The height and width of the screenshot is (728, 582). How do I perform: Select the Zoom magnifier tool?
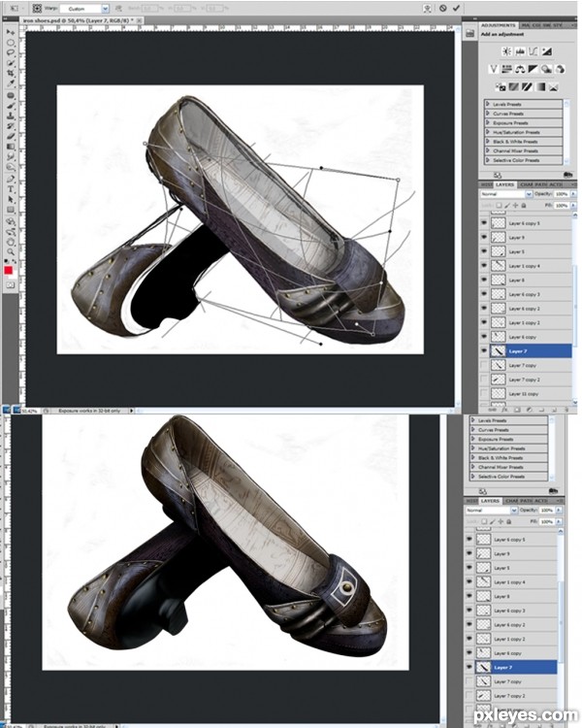click(x=11, y=252)
